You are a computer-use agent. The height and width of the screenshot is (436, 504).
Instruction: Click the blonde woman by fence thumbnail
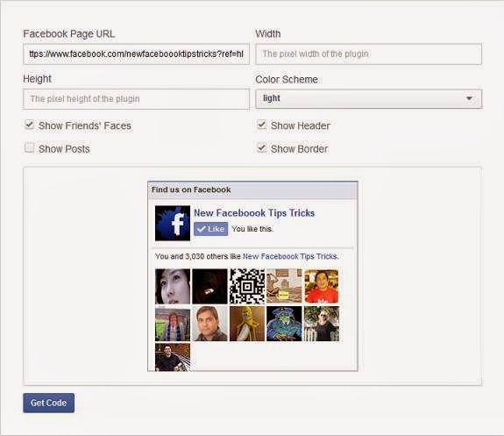pos(322,324)
